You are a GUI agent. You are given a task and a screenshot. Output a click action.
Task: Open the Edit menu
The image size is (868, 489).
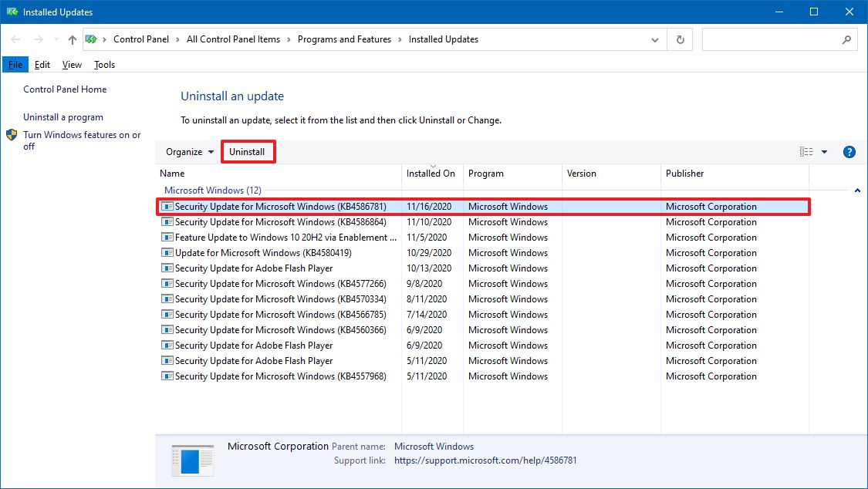point(42,65)
